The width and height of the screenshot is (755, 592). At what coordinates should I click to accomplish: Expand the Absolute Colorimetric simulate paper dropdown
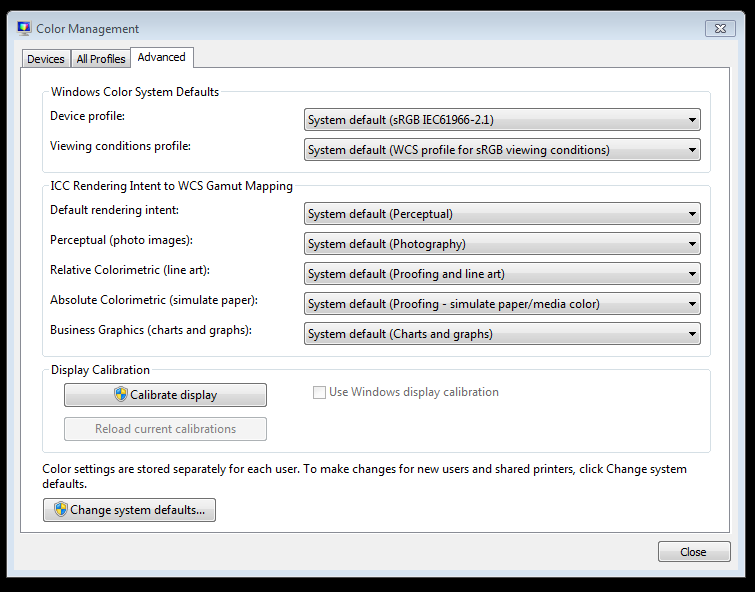[501, 304]
